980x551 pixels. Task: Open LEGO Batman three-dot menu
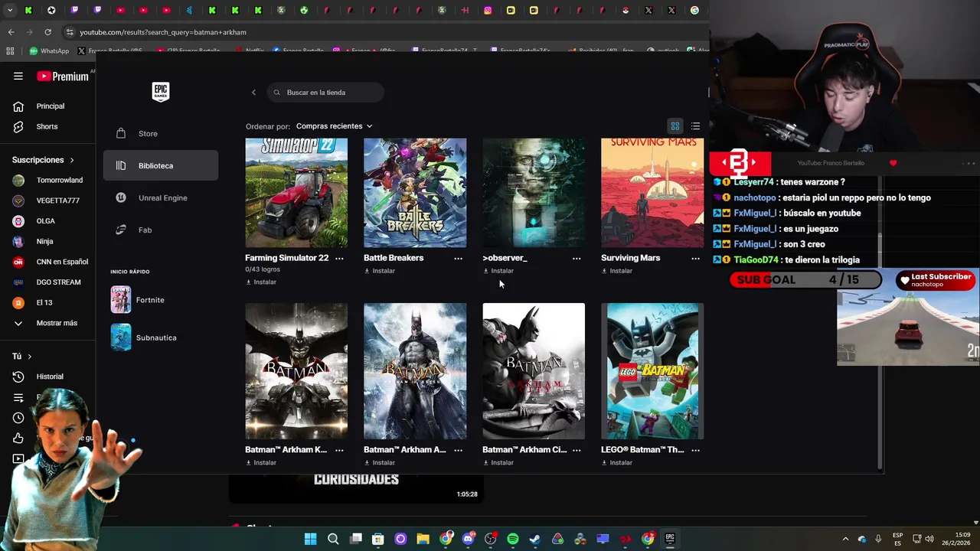click(695, 450)
